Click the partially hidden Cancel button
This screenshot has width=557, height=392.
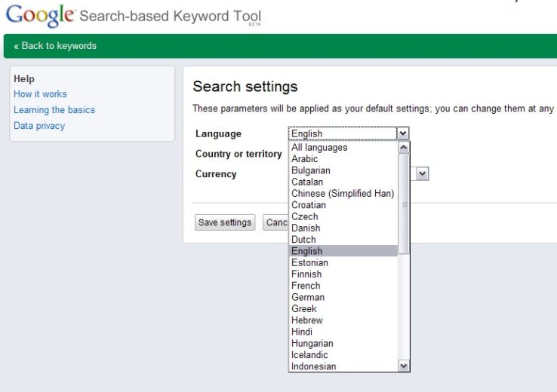click(275, 222)
